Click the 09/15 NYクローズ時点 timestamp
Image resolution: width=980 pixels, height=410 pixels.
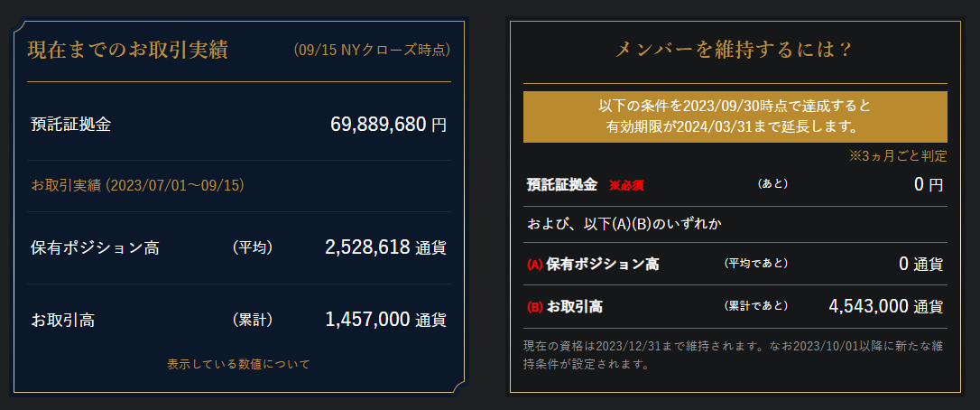372,50
